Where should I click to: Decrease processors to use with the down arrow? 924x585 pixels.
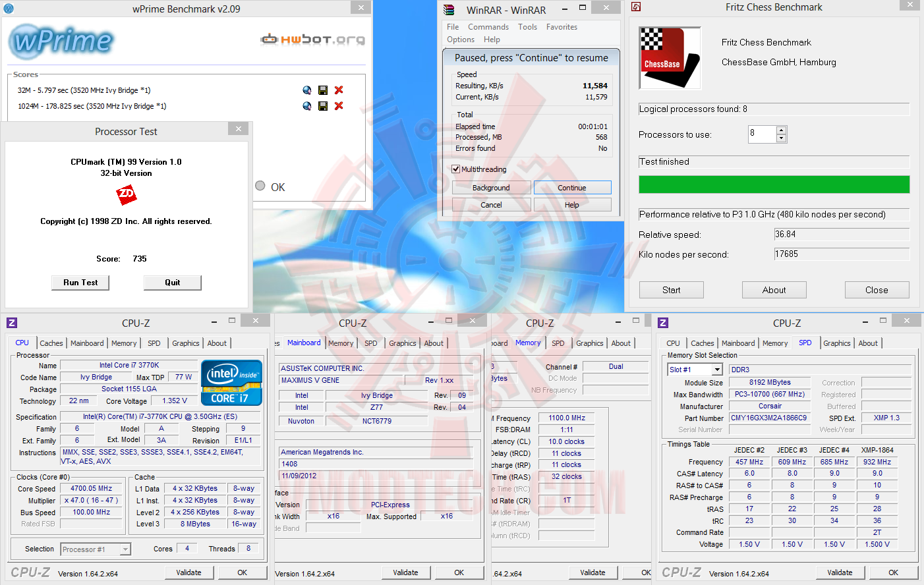click(781, 138)
